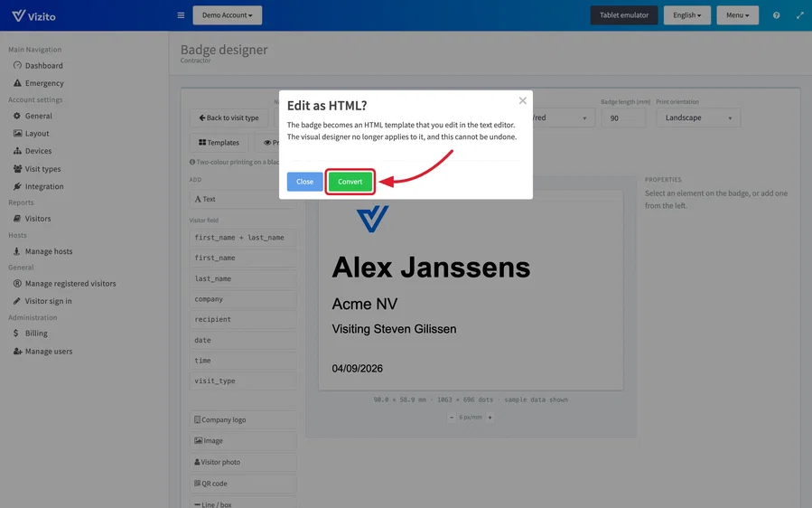
Task: Open Emergency in the sidebar
Action: pyautogui.click(x=39, y=83)
